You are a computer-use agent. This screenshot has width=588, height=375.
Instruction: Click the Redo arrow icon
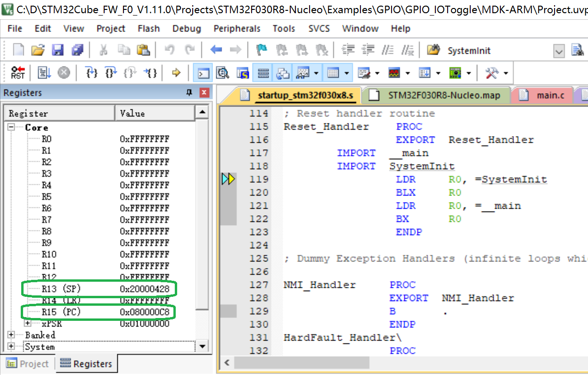(190, 50)
